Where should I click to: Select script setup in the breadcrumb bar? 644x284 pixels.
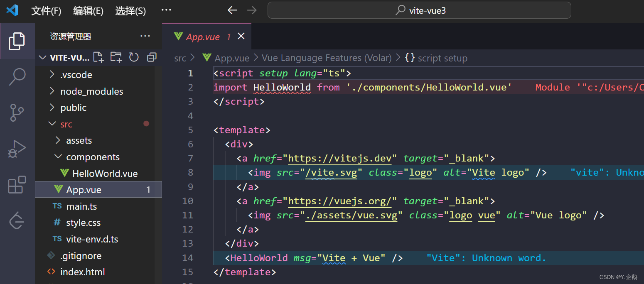coord(442,58)
